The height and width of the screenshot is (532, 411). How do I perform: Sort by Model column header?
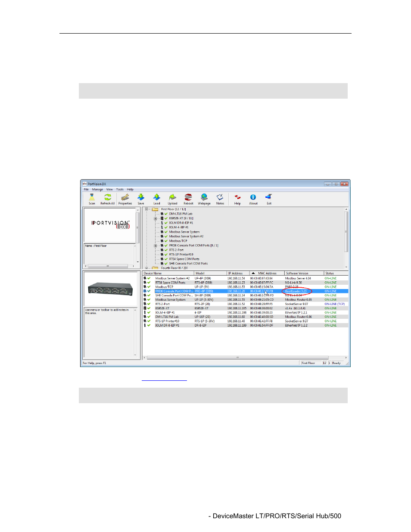[x=211, y=273]
